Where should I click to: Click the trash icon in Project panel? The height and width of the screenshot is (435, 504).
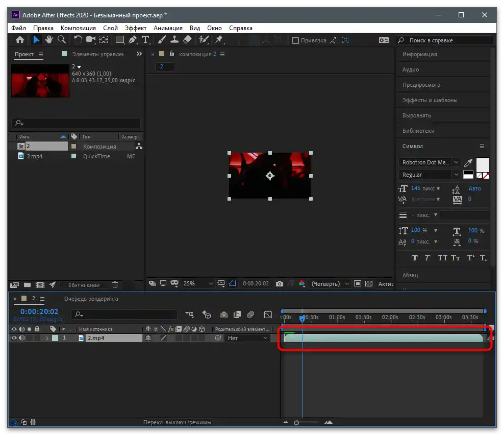point(115,285)
